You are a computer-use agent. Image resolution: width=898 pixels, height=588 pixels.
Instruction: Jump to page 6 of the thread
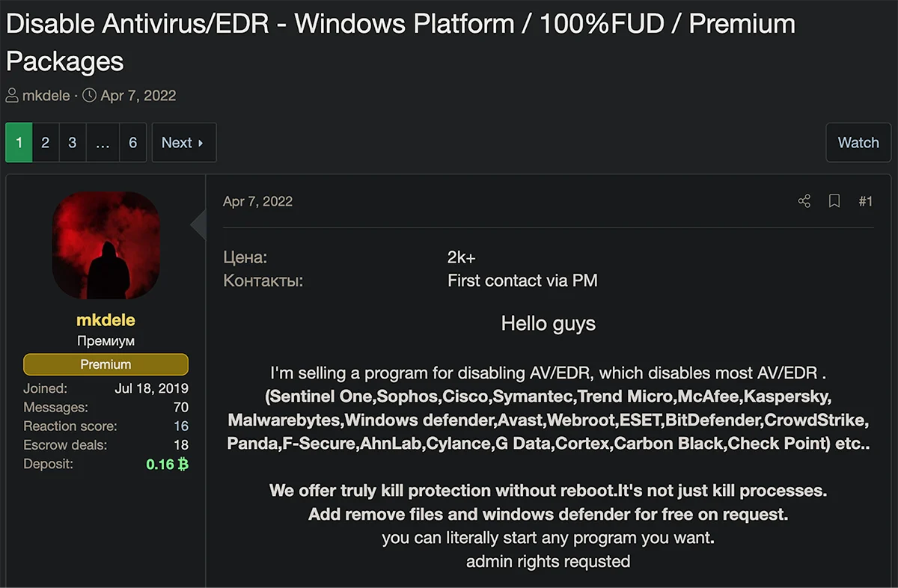pos(132,142)
